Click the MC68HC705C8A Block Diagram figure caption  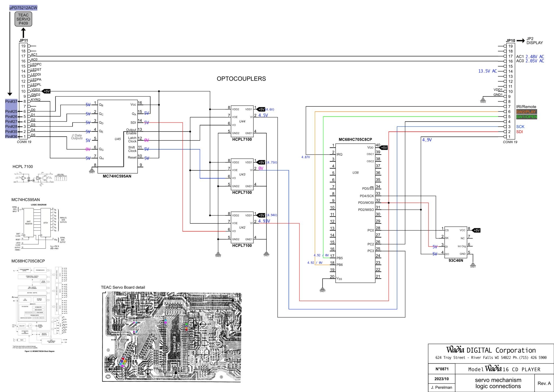(x=39, y=351)
